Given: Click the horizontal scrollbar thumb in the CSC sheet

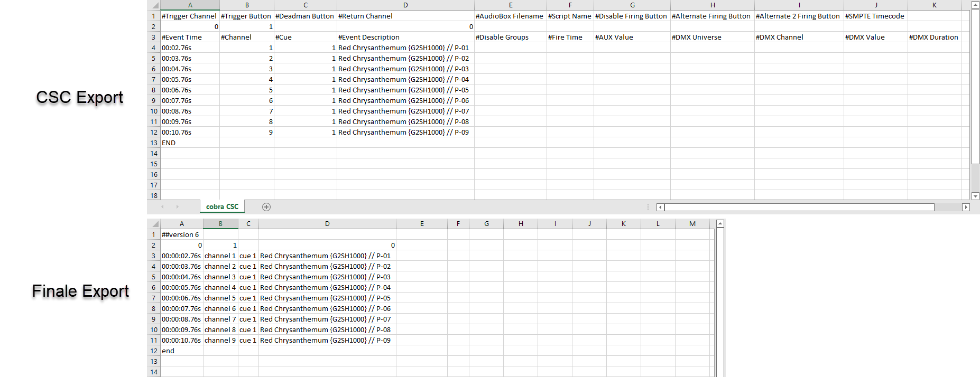Looking at the screenshot, I should pos(799,207).
